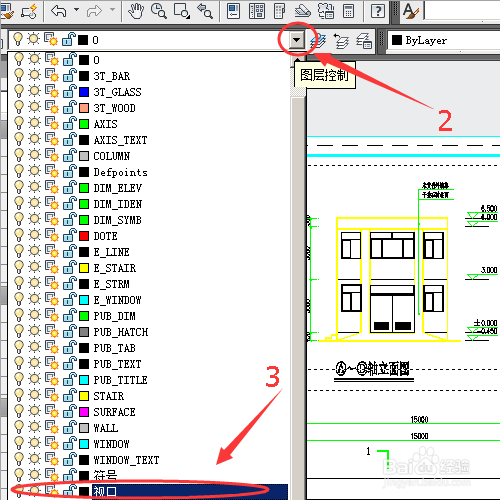Click the current layer 0 name field
500x500 pixels.
[96, 40]
